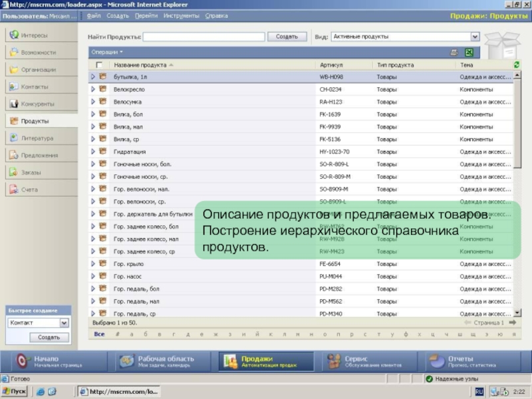Click the Найти Продукты search field
The width and height of the screenshot is (532, 399).
tap(204, 37)
